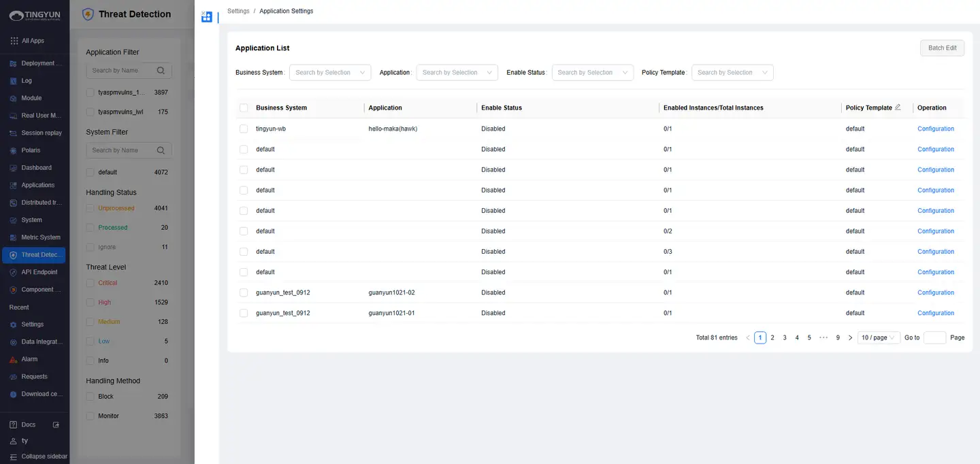
Task: Click the Dashboard sidebar icon
Action: pyautogui.click(x=14, y=168)
